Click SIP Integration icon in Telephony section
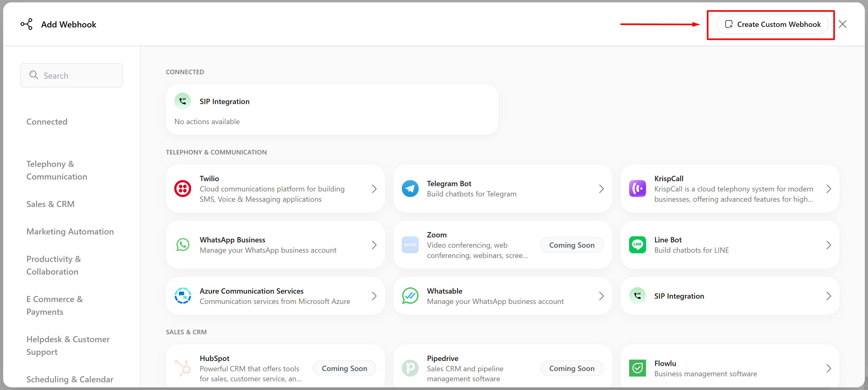 click(x=637, y=296)
